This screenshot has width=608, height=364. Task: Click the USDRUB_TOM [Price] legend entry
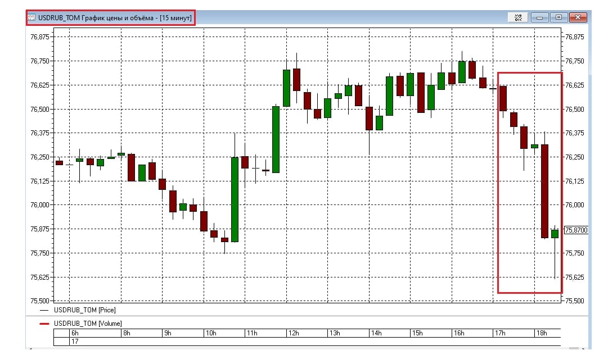(x=84, y=310)
